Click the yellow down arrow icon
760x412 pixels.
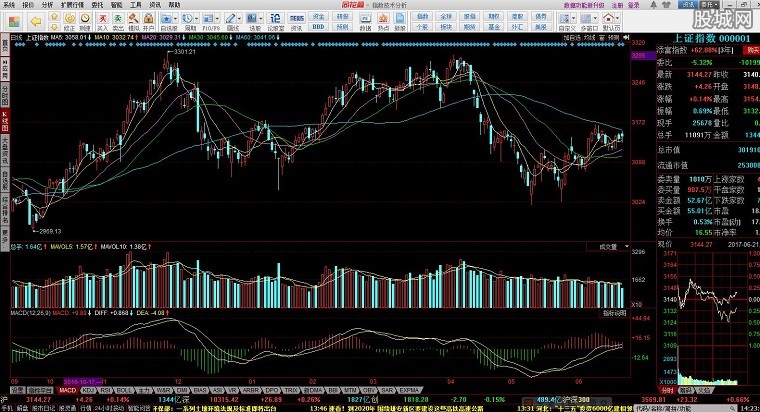coord(55,26)
